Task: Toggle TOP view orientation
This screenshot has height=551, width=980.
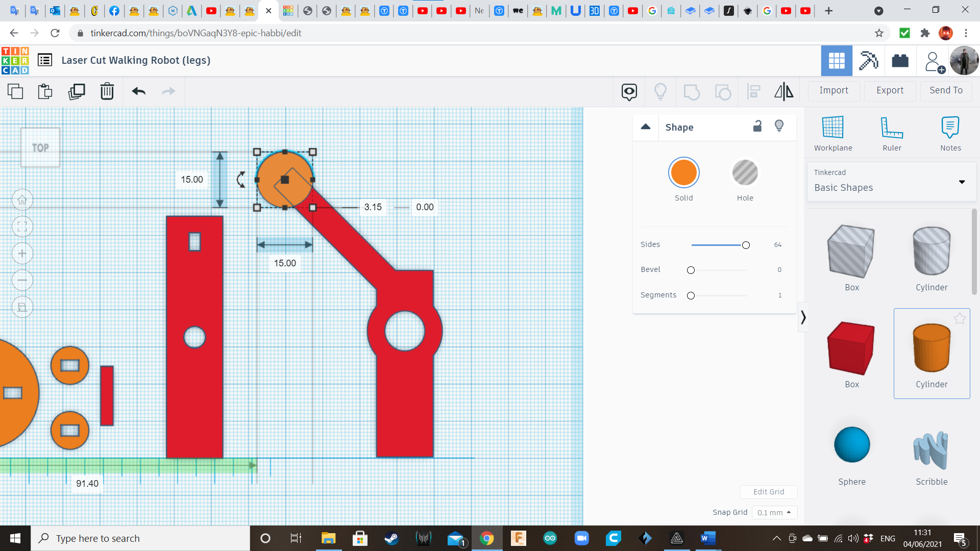Action: pyautogui.click(x=40, y=147)
